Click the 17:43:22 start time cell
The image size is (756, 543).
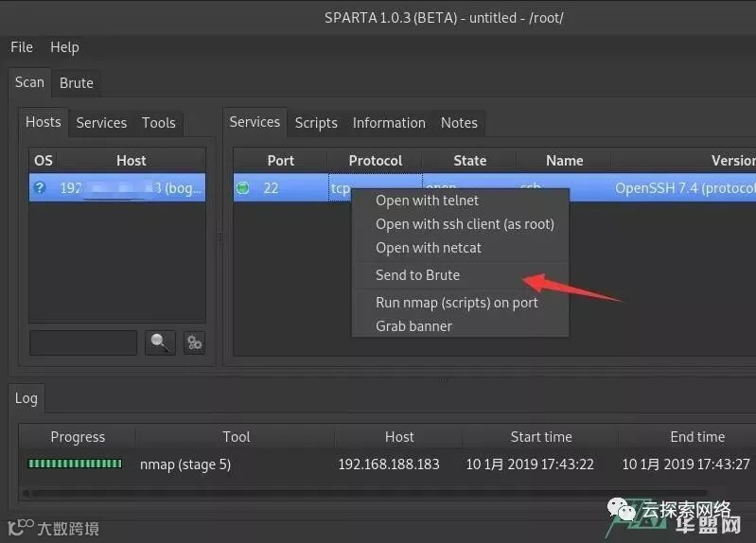[x=530, y=464]
